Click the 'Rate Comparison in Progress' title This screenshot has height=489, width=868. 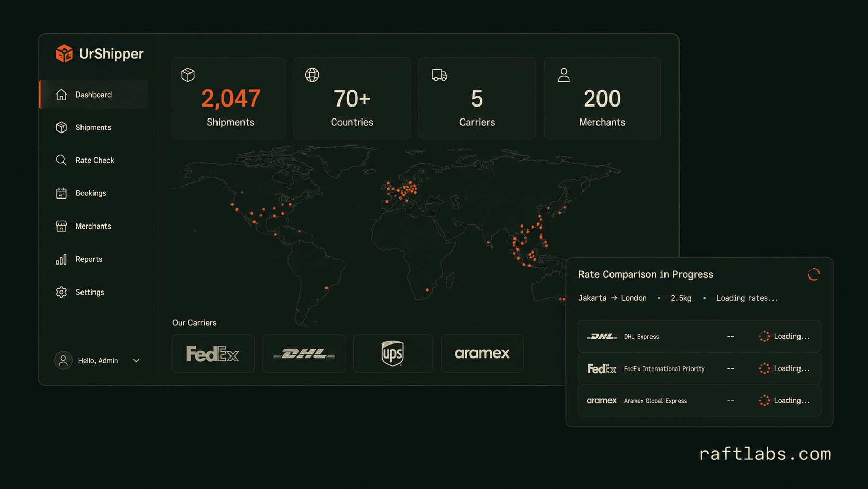(646, 274)
